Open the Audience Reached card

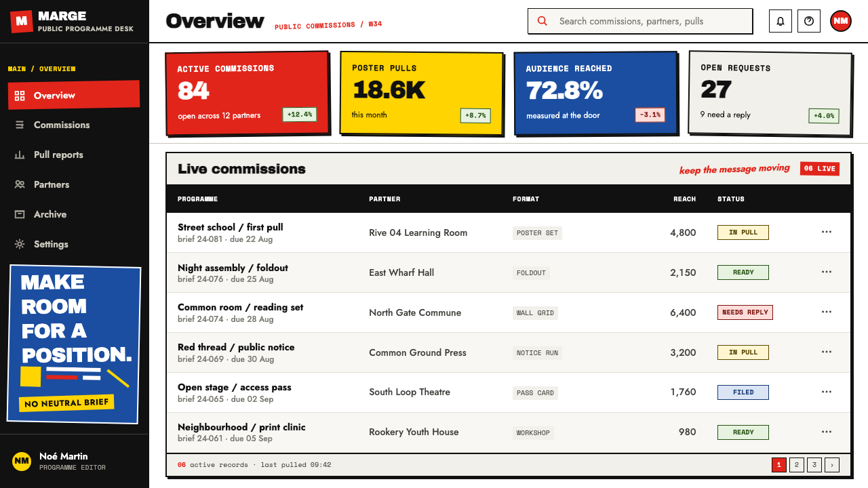(595, 94)
